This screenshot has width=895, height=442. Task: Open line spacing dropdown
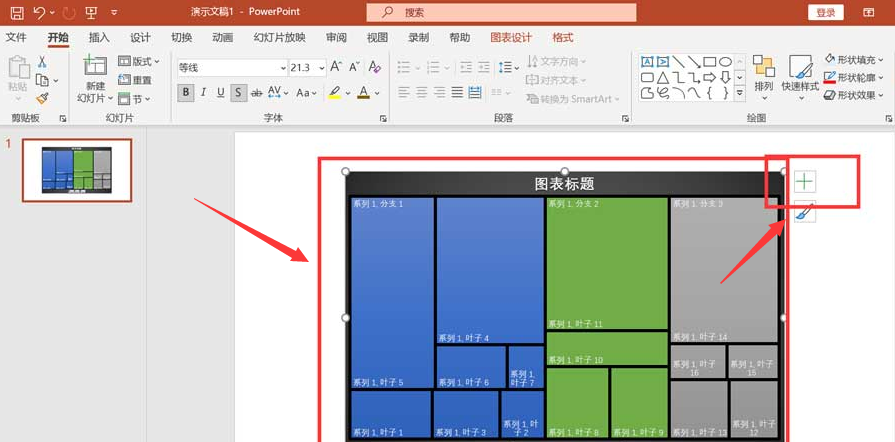tap(508, 67)
